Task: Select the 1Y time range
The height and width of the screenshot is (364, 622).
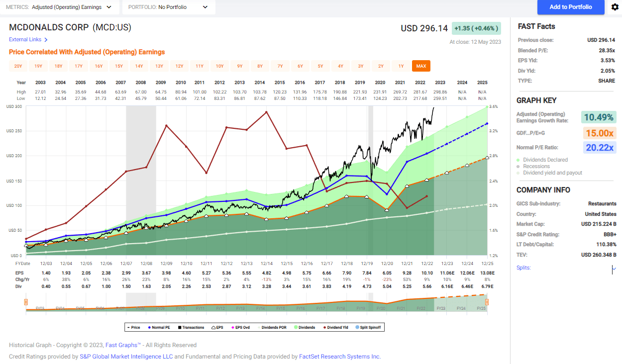Action: [x=401, y=66]
